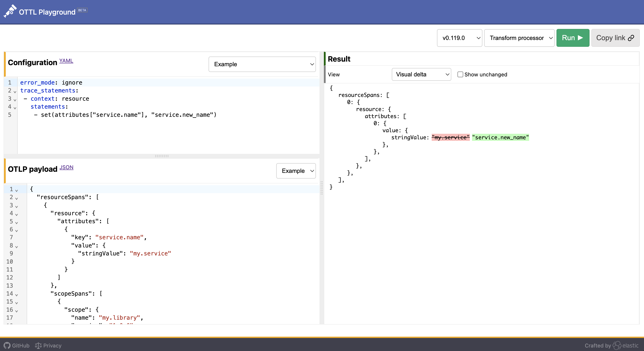This screenshot has height=351, width=644.
Task: Click the resourceSpans label in Result
Action: tap(359, 95)
